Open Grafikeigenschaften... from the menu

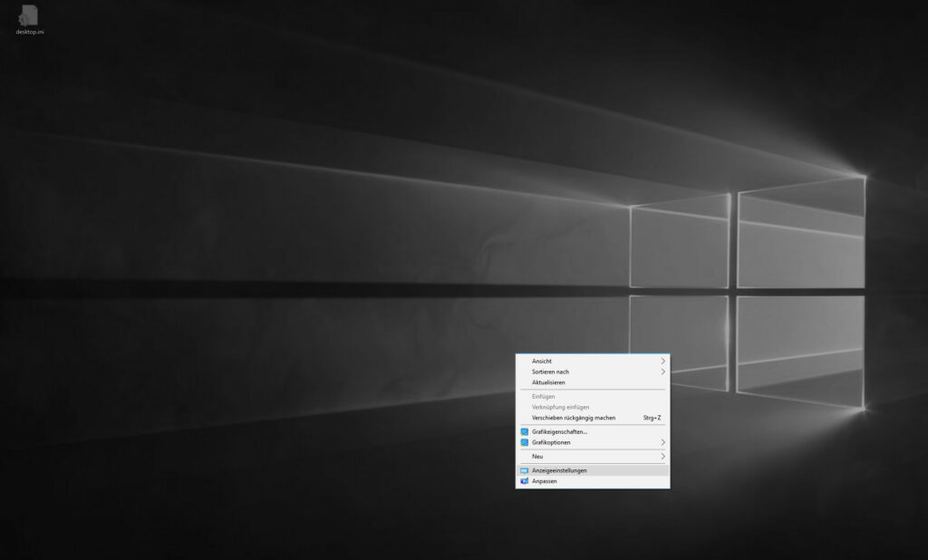[593, 431]
